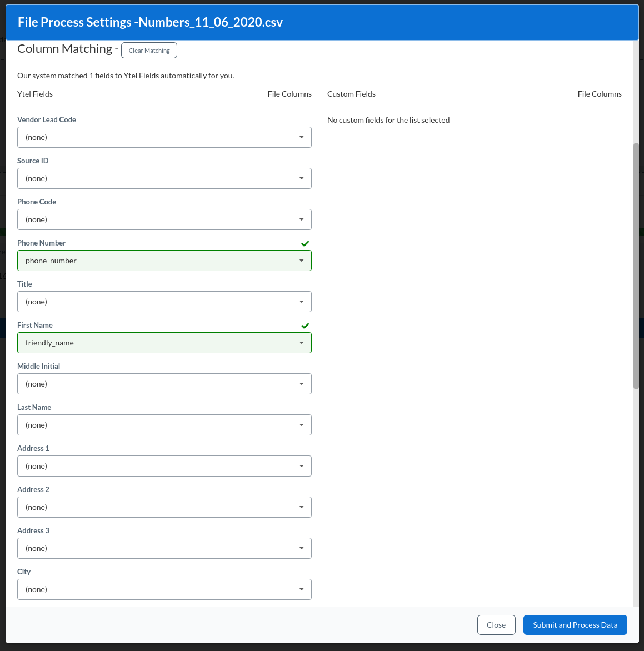Select a column for Address 1

pyautogui.click(x=164, y=466)
